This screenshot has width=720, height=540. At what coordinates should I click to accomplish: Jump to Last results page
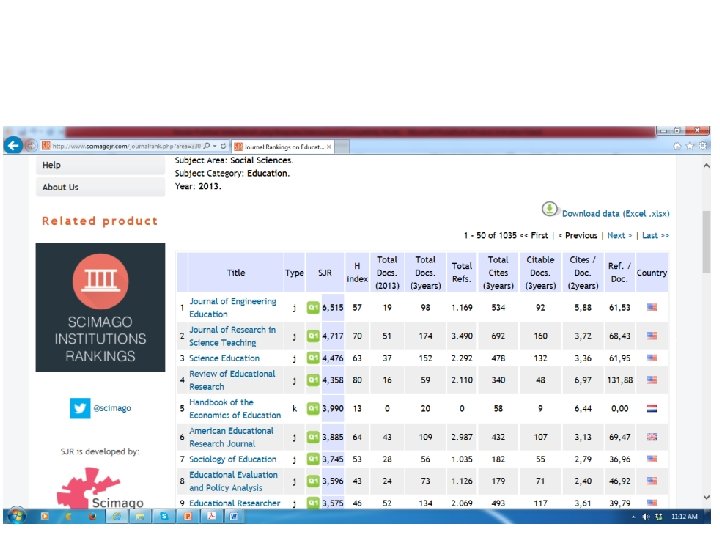point(655,236)
